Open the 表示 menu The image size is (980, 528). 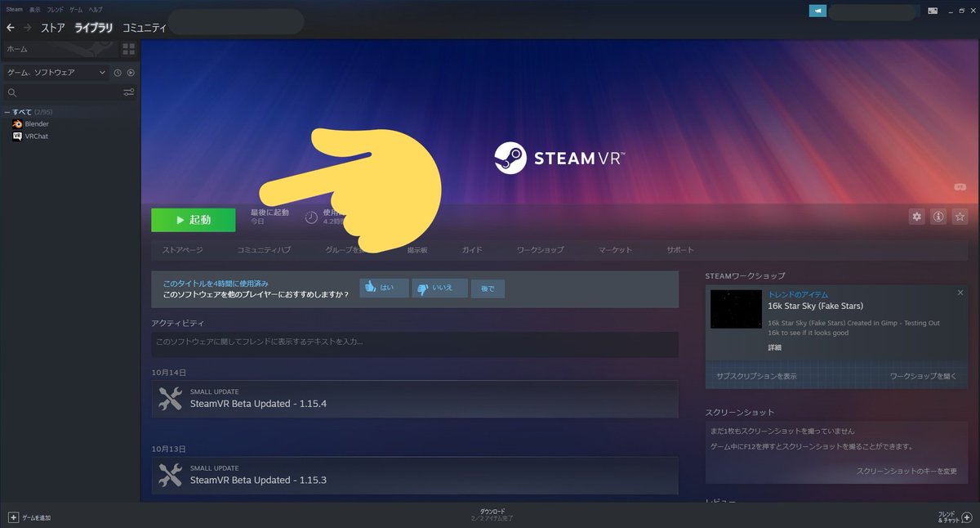click(x=34, y=9)
